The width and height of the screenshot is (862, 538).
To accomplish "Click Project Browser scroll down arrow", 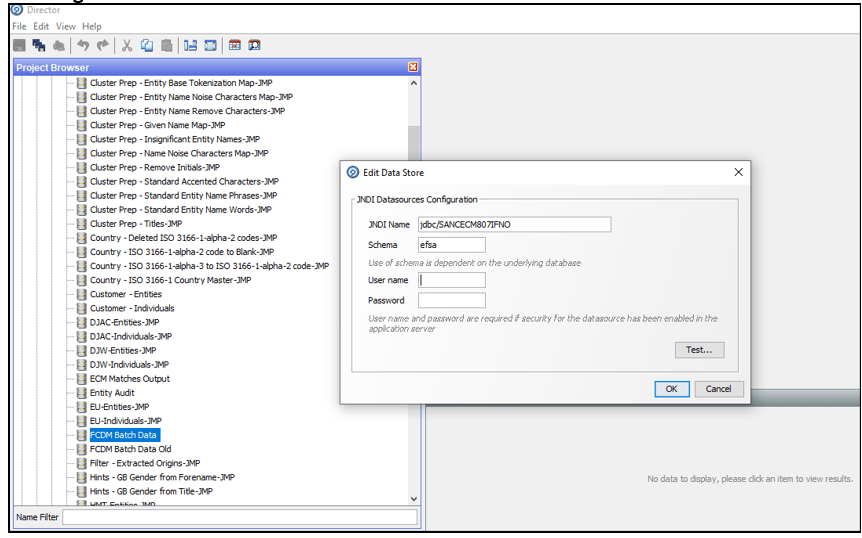I will 414,499.
